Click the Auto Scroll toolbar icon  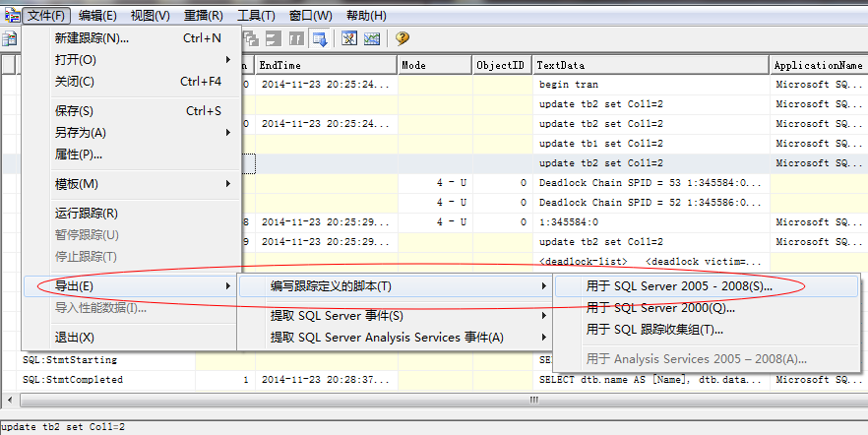click(x=320, y=38)
